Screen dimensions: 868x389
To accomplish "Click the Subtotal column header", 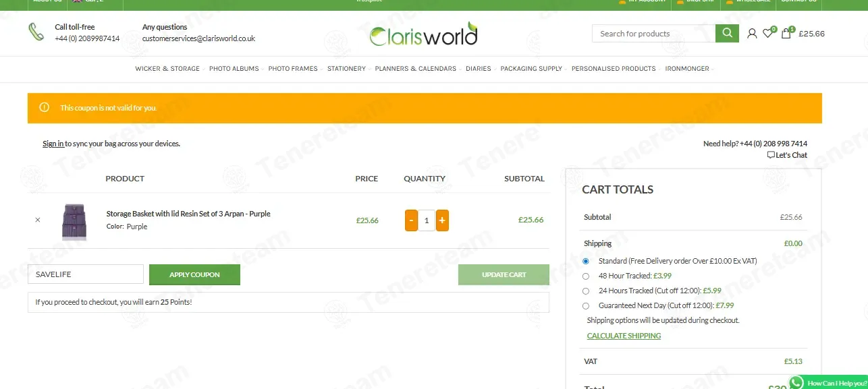I will [524, 179].
